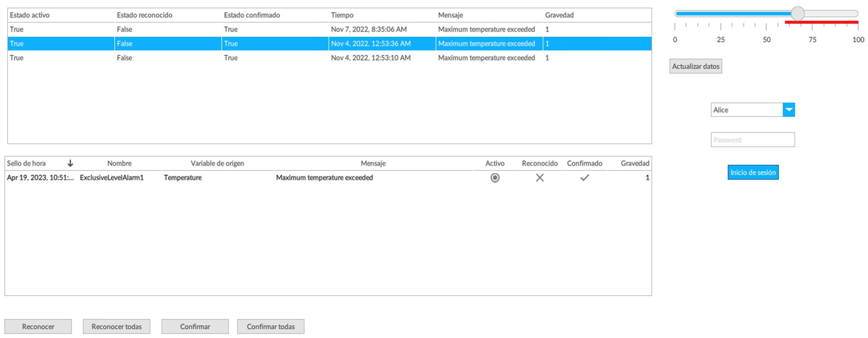This screenshot has width=868, height=338.
Task: Click Actualizar datos button
Action: pyautogui.click(x=695, y=66)
